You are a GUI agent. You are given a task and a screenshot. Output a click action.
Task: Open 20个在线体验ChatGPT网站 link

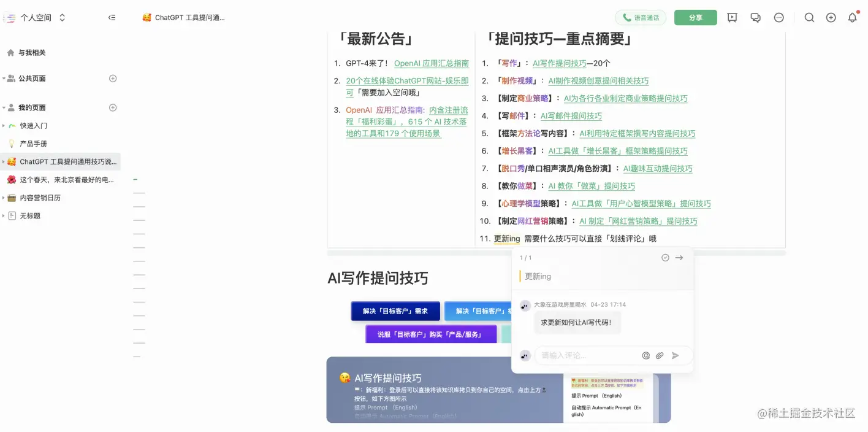[x=407, y=87]
